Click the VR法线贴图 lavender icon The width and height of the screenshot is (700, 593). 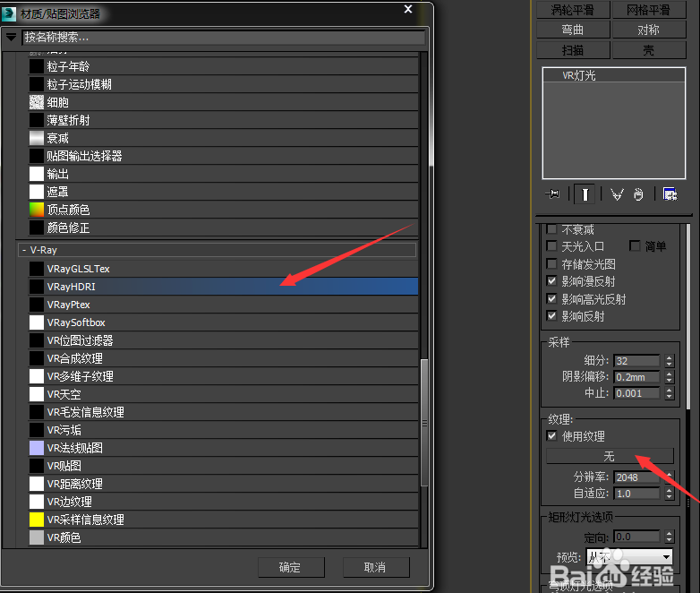pos(37,448)
